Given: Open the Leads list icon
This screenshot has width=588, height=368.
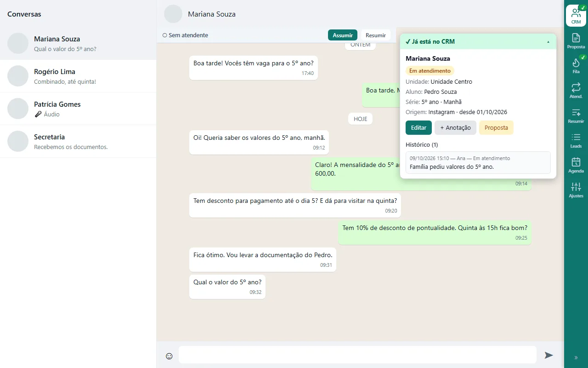Looking at the screenshot, I should [x=576, y=140].
